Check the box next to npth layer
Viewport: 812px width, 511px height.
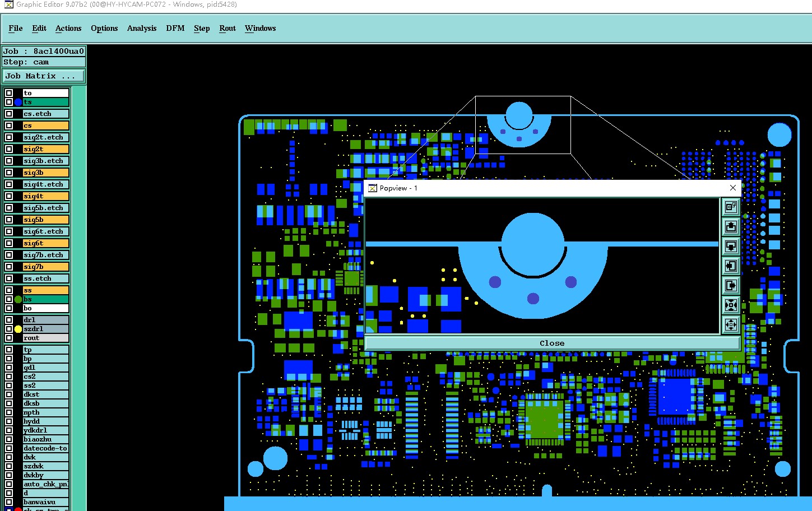point(9,412)
